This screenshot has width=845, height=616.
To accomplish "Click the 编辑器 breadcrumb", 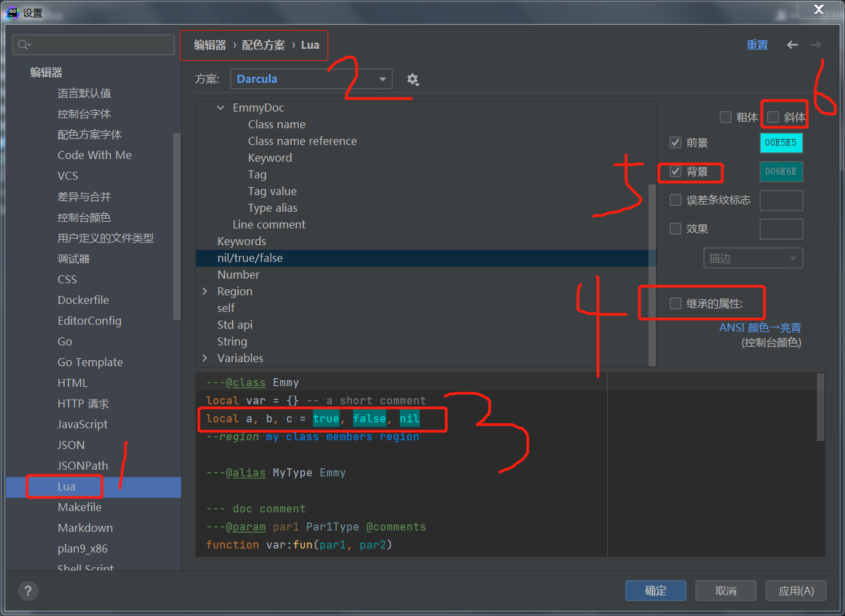I will [210, 45].
